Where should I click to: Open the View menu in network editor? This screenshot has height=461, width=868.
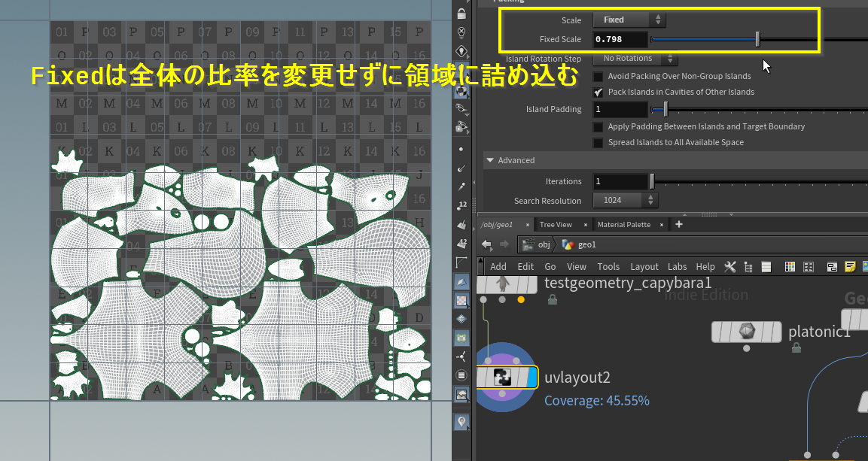(x=576, y=267)
